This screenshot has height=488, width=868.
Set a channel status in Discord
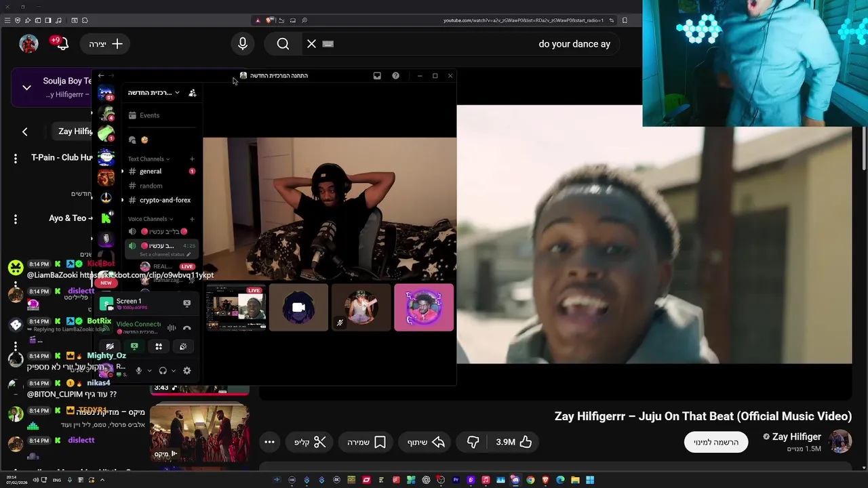point(166,255)
